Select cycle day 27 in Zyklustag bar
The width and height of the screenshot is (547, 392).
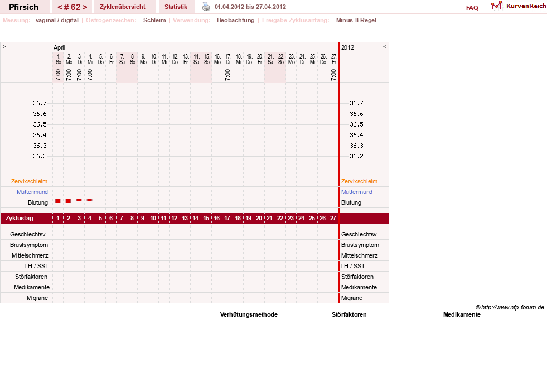point(333,219)
